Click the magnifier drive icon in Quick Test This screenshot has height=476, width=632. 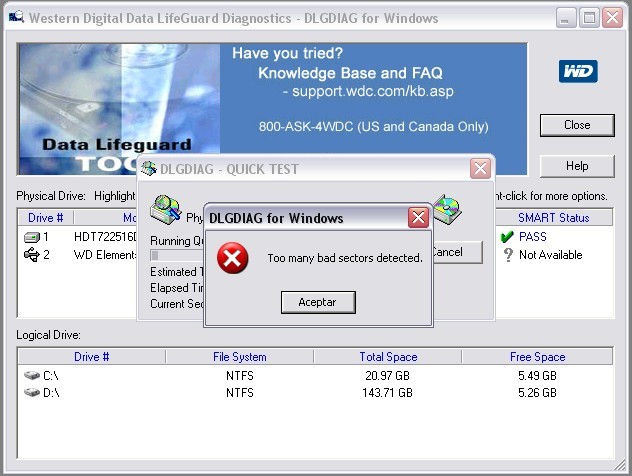tap(166, 209)
